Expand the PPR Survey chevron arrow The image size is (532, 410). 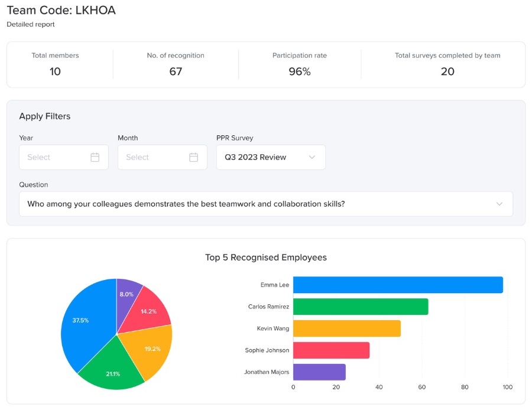coord(312,157)
